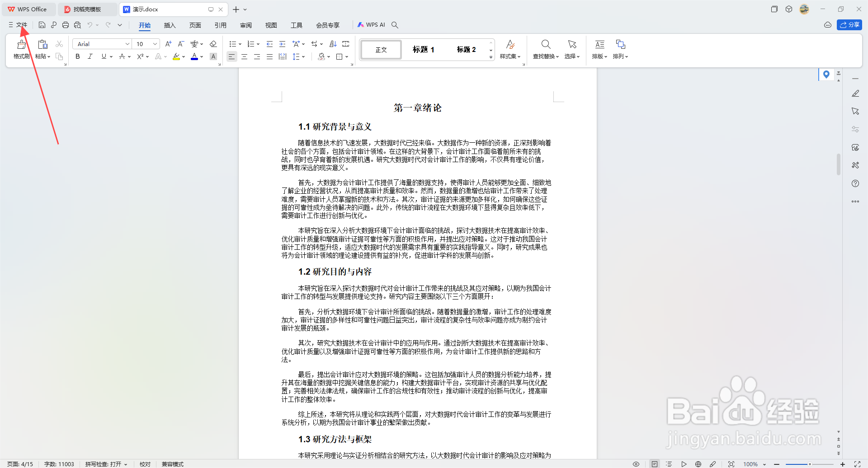
Task: Apply the Heading 2 (标题 2) style
Action: 466,50
